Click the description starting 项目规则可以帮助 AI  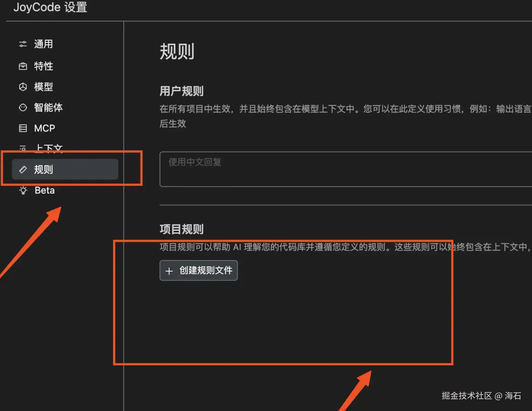tap(346, 247)
